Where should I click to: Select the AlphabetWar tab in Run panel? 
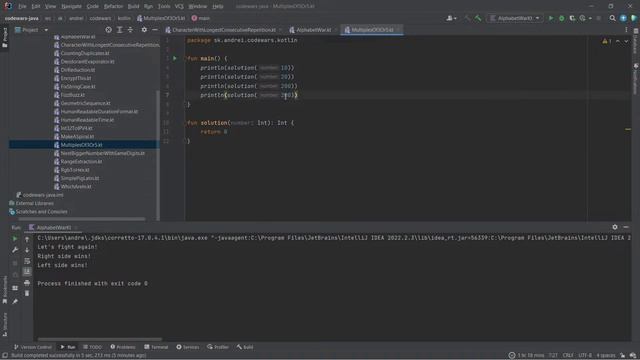coord(53,227)
